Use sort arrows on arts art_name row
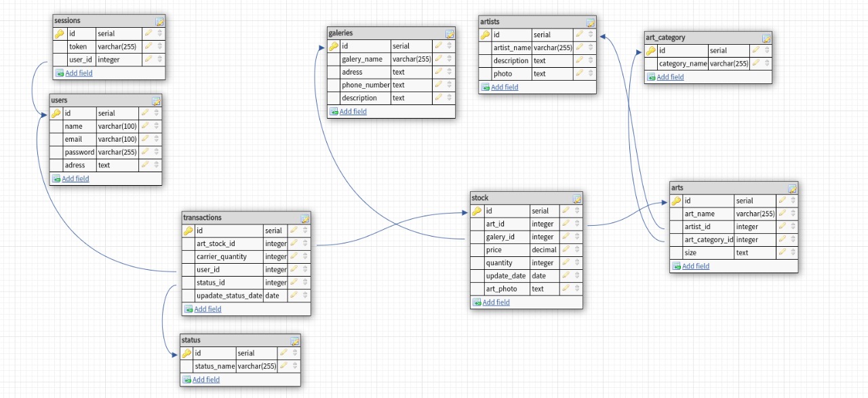868x398 pixels. [x=793, y=214]
